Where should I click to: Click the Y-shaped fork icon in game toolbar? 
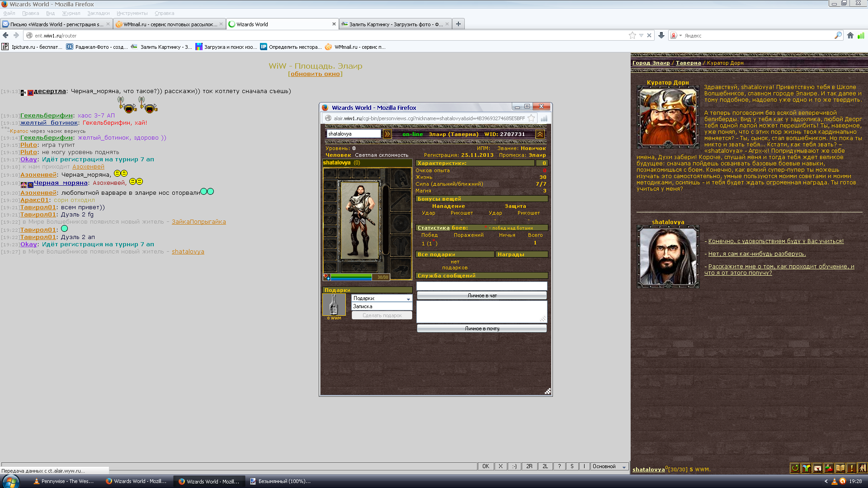tap(806, 468)
